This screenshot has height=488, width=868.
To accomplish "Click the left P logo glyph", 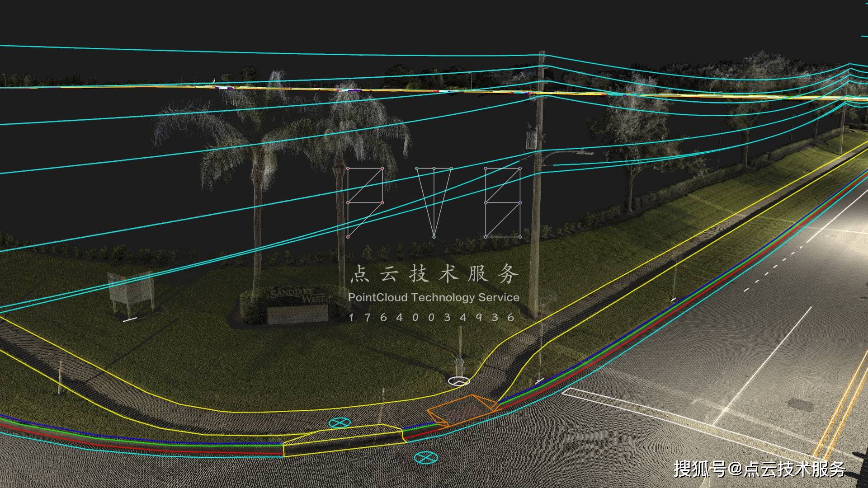I will coord(365,202).
